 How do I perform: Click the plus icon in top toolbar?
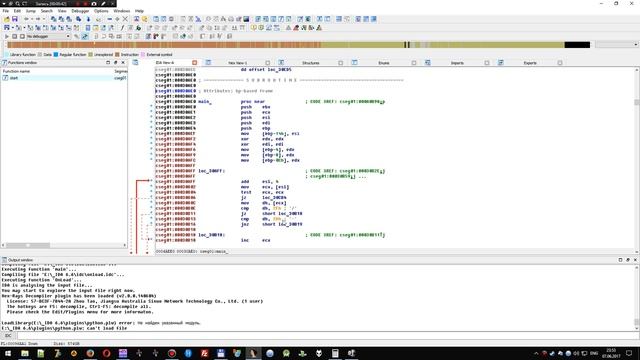(117, 19)
